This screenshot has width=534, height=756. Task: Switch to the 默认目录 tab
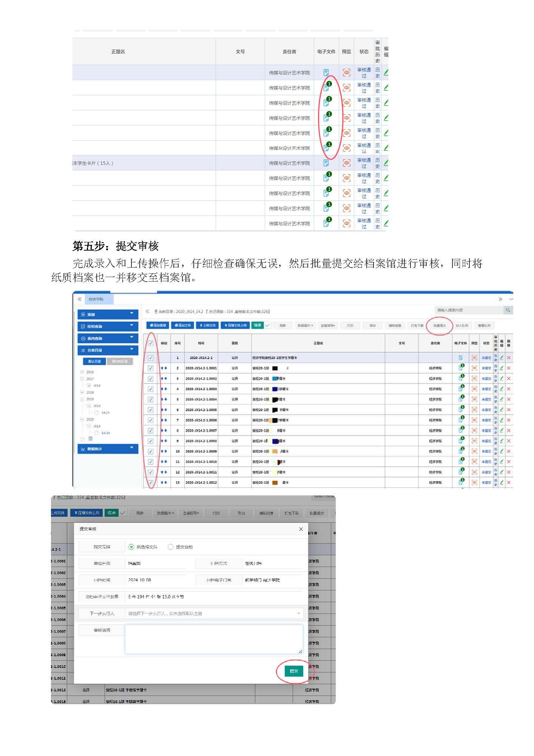pyautogui.click(x=94, y=361)
